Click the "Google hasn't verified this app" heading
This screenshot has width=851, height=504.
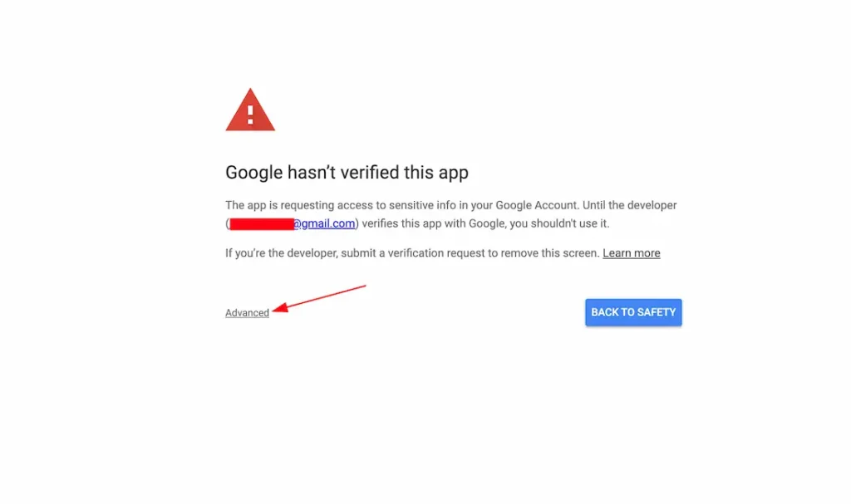[x=347, y=173]
